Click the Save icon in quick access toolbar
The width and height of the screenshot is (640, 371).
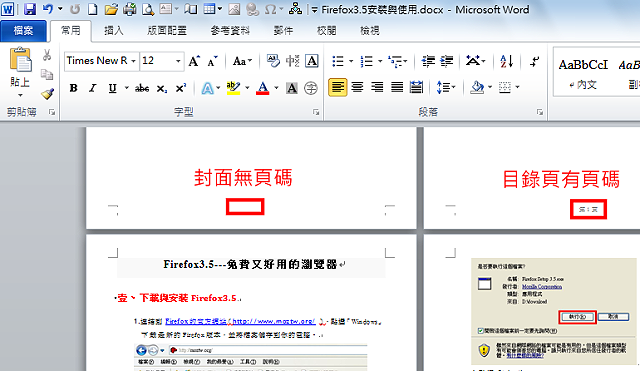(x=30, y=9)
